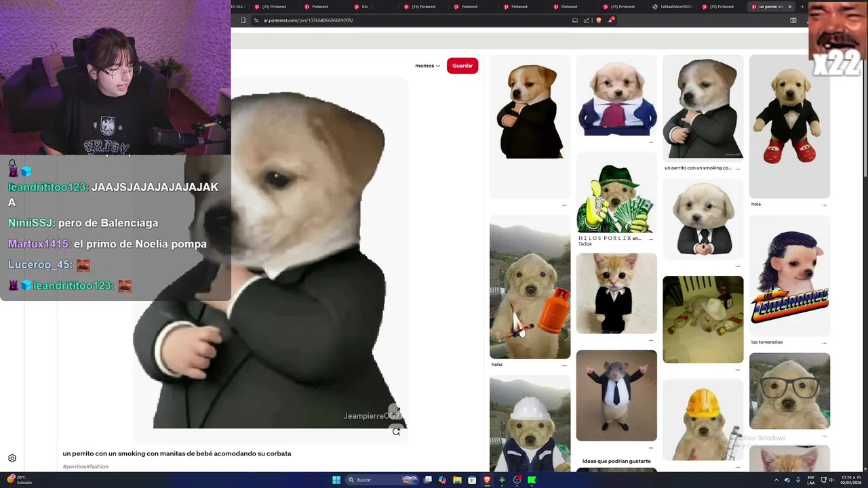This screenshot has width=868, height=488.
Task: Show hidden system tray icons chevron
Action: (x=776, y=480)
